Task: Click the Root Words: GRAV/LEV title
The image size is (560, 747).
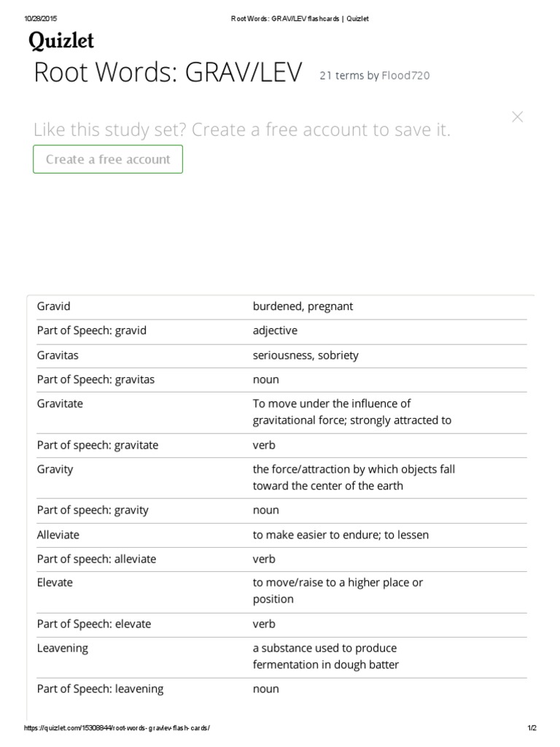Action: pos(168,74)
